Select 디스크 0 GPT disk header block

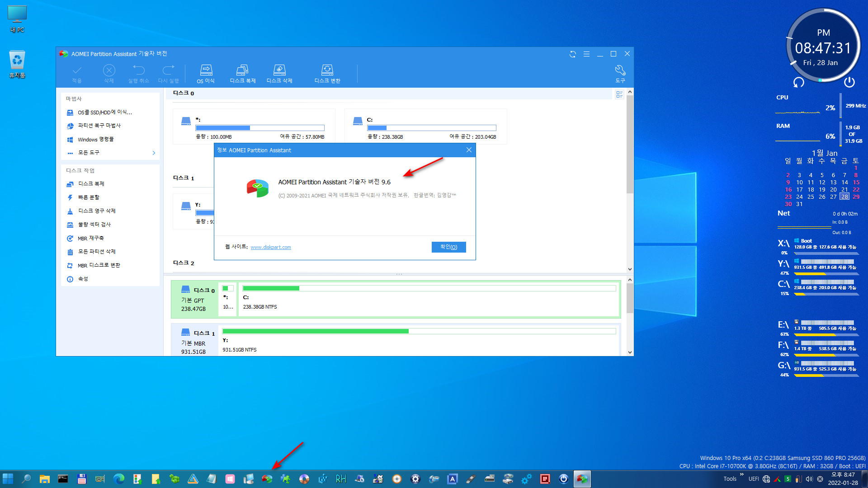[x=194, y=299]
